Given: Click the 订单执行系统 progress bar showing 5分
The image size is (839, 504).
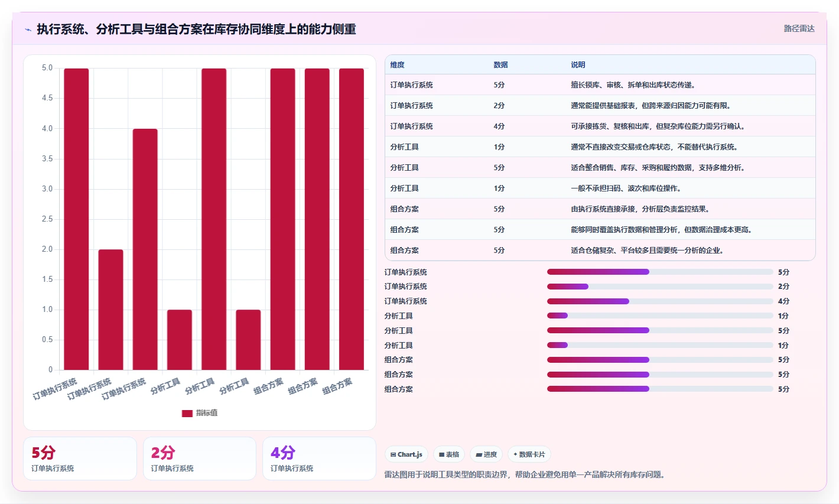Looking at the screenshot, I should point(660,272).
